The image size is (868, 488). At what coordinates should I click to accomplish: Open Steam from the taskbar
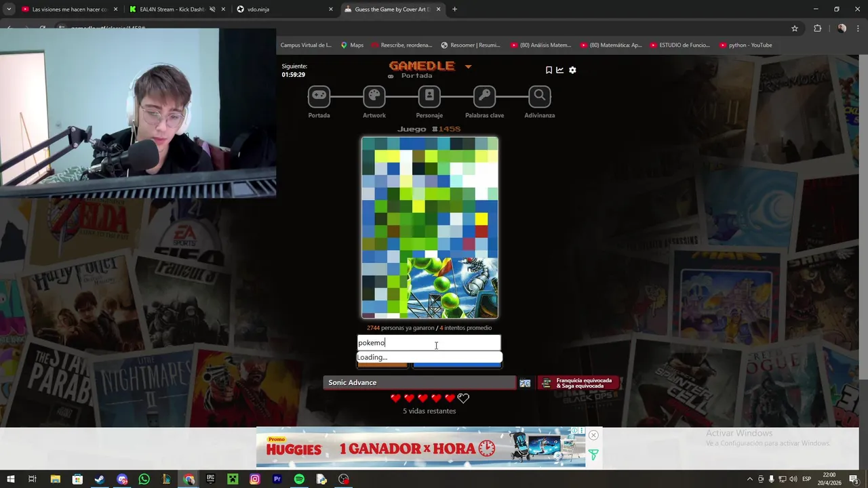click(x=100, y=479)
